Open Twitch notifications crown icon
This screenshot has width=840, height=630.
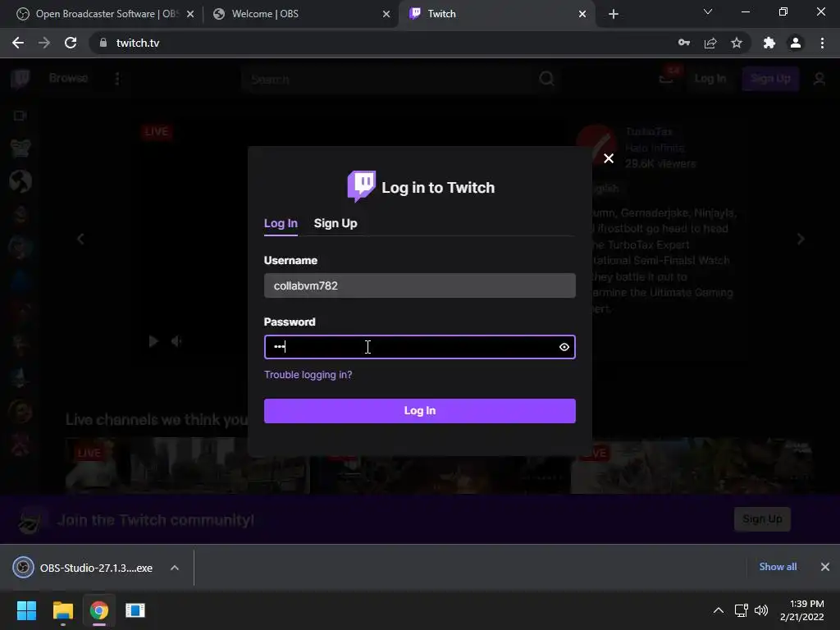point(667,78)
